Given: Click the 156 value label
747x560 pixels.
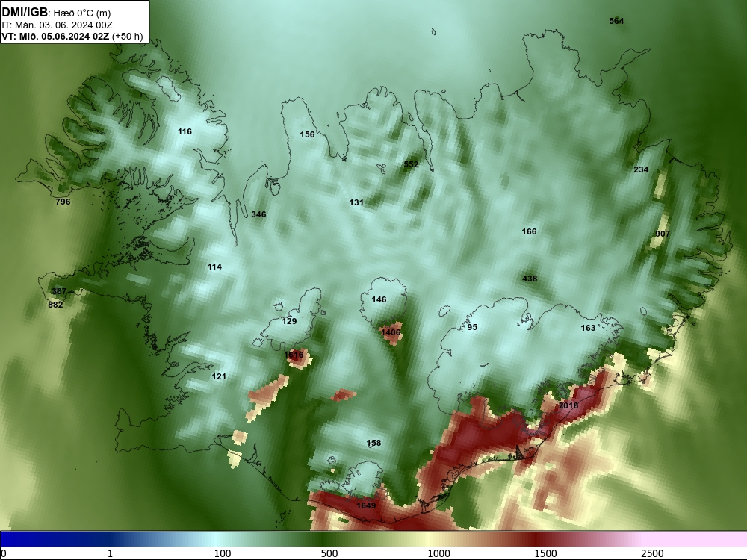Looking at the screenshot, I should click(x=307, y=134).
